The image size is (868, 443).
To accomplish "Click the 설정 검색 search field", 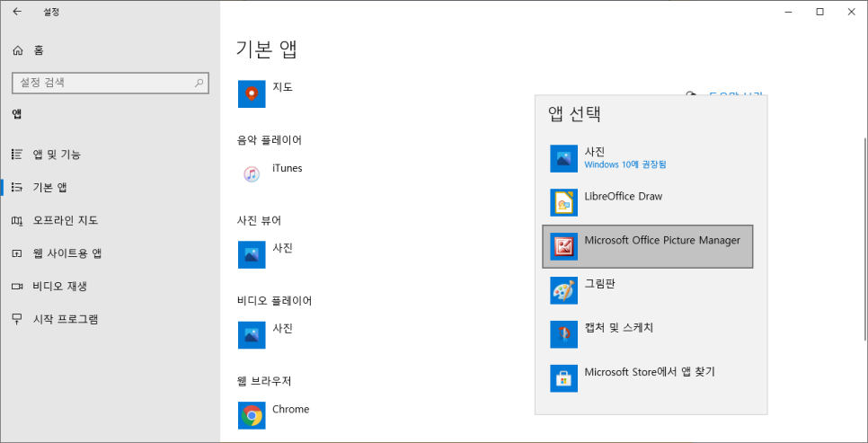I will (x=111, y=83).
